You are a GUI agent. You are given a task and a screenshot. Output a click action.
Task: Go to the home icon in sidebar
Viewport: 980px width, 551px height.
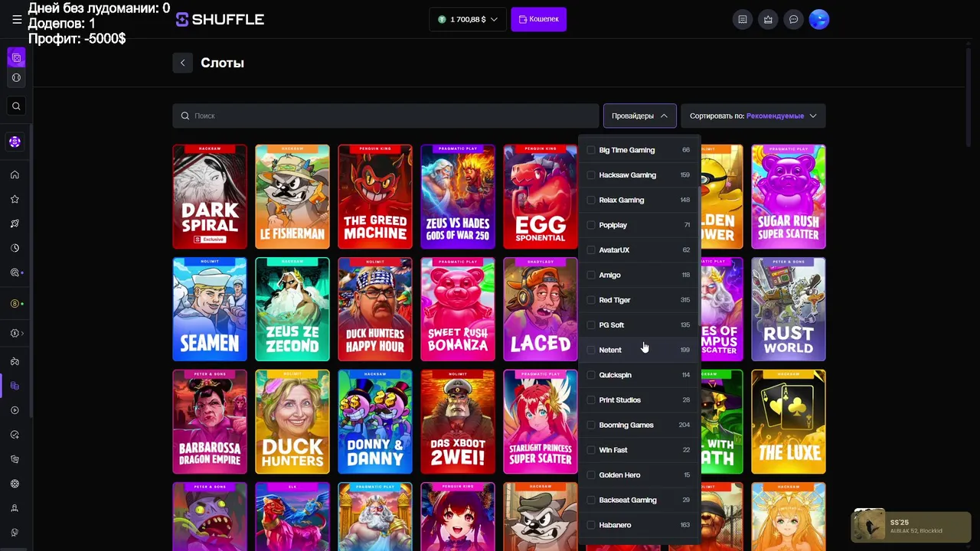tap(15, 174)
